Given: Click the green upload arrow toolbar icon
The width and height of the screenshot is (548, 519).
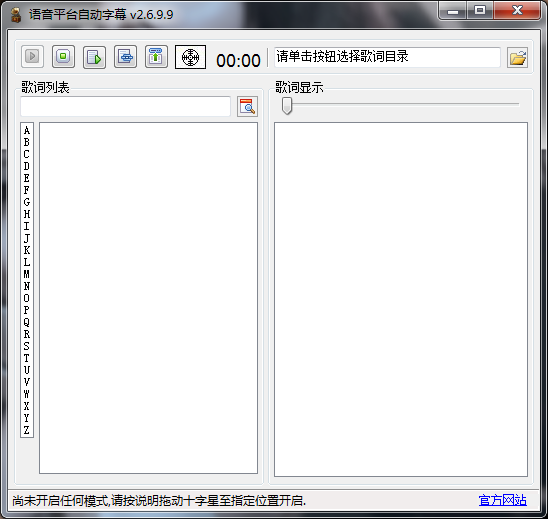Looking at the screenshot, I should click(156, 56).
